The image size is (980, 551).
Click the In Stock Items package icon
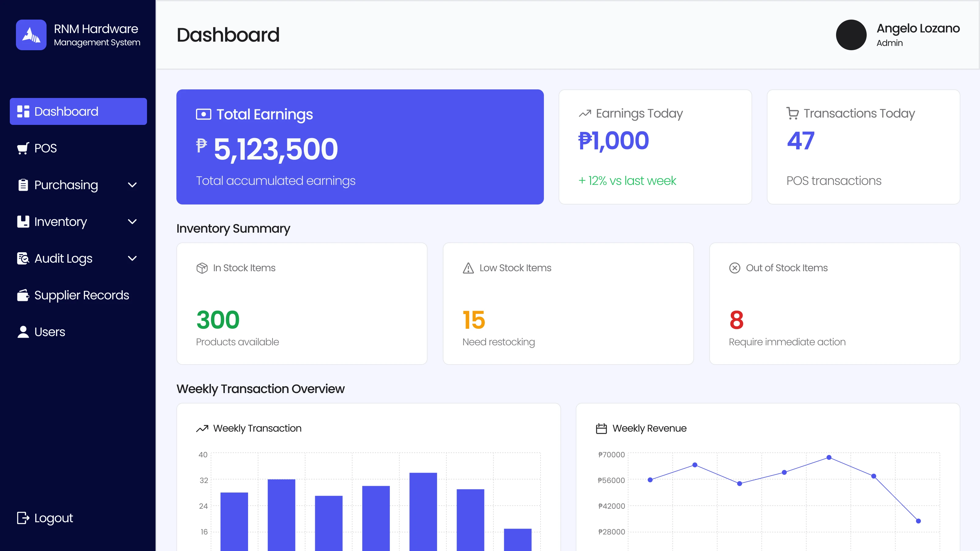coord(202,268)
